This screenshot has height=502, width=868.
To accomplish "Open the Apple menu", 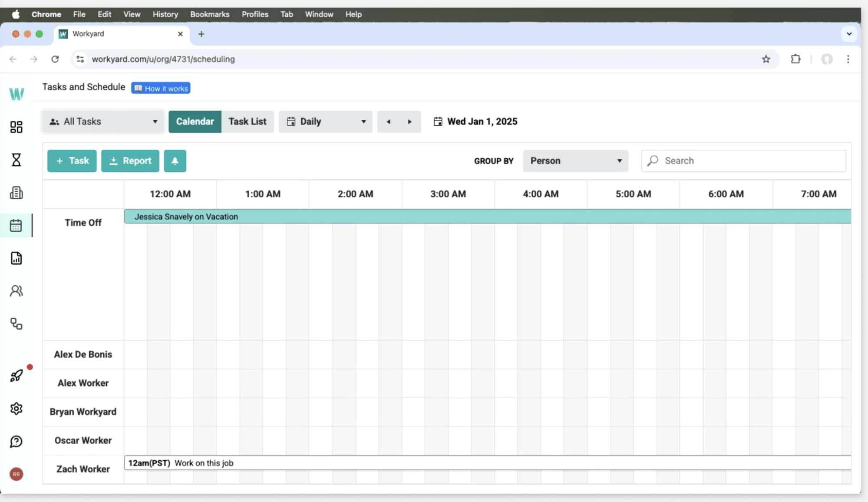I will click(16, 14).
